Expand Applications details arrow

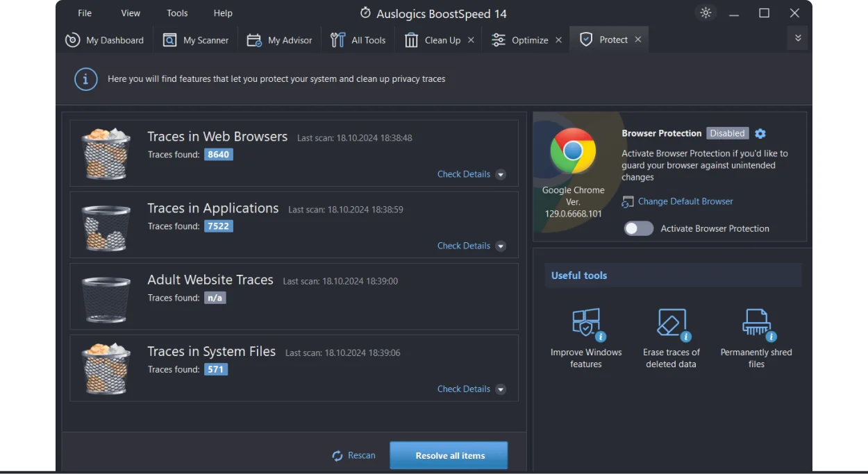tap(501, 246)
